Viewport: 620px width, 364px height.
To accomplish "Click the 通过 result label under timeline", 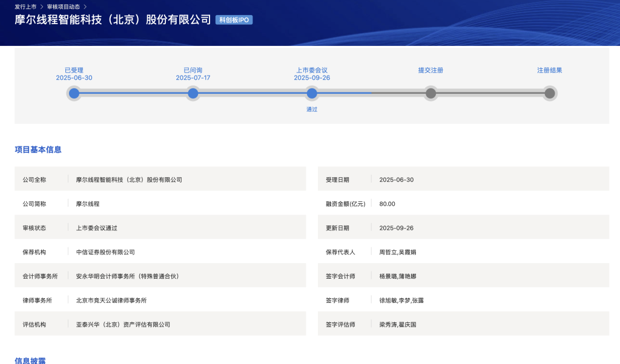I will click(312, 109).
